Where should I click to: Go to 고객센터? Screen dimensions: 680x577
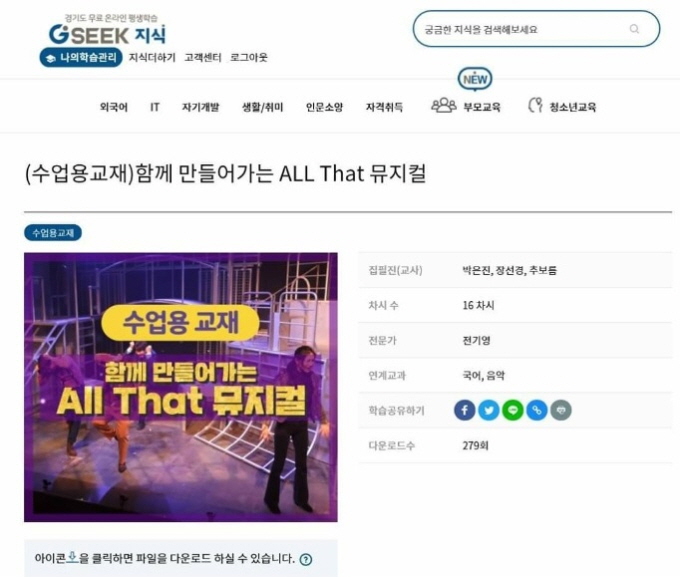pyautogui.click(x=203, y=57)
